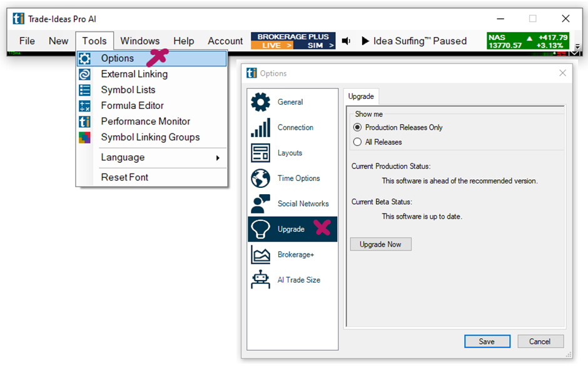Select Production Releases Only radio button
The height and width of the screenshot is (367, 588).
point(358,127)
